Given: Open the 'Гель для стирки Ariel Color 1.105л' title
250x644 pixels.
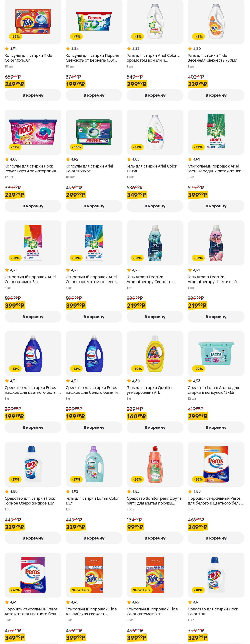Looking at the screenshot, I should (151, 168).
